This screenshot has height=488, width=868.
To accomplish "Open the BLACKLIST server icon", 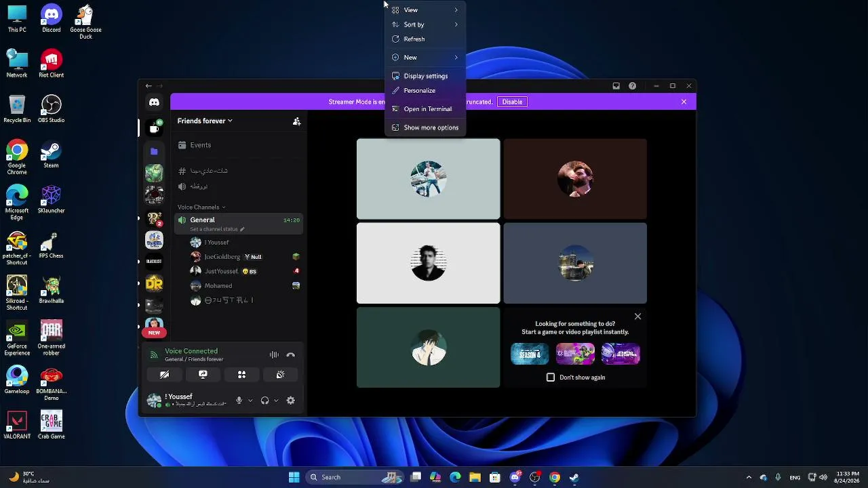I will [x=154, y=262].
